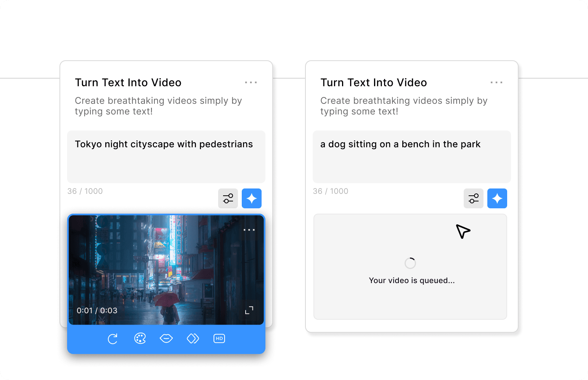Image resolution: width=588 pixels, height=380 pixels.
Task: Click the regenerate icon in the blue video toolbar
Action: tap(113, 339)
